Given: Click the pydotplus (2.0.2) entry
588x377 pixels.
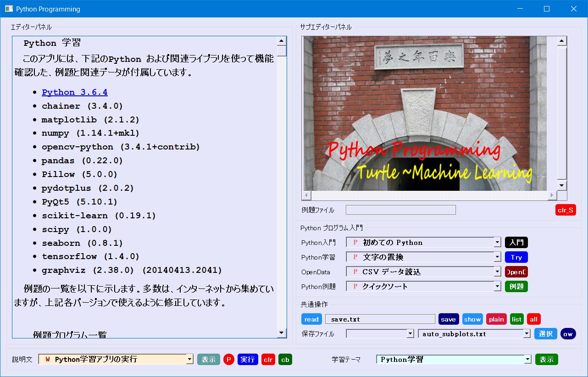Looking at the screenshot, I should pyautogui.click(x=88, y=188).
